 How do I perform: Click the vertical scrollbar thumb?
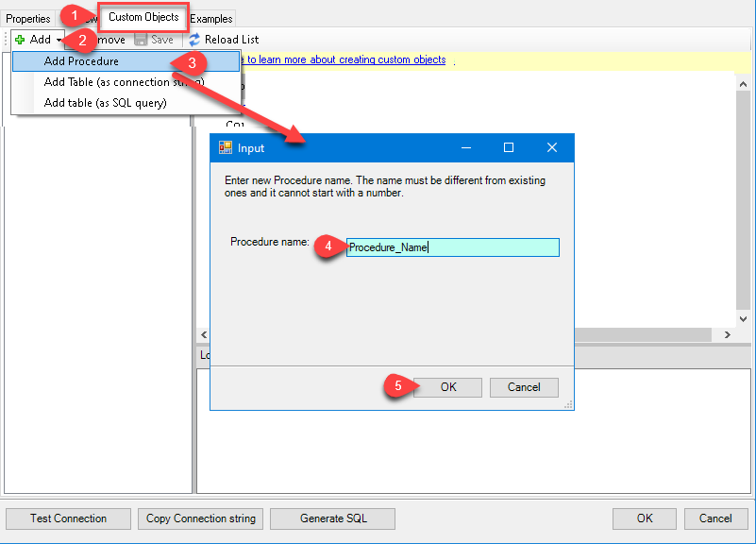coord(743,200)
